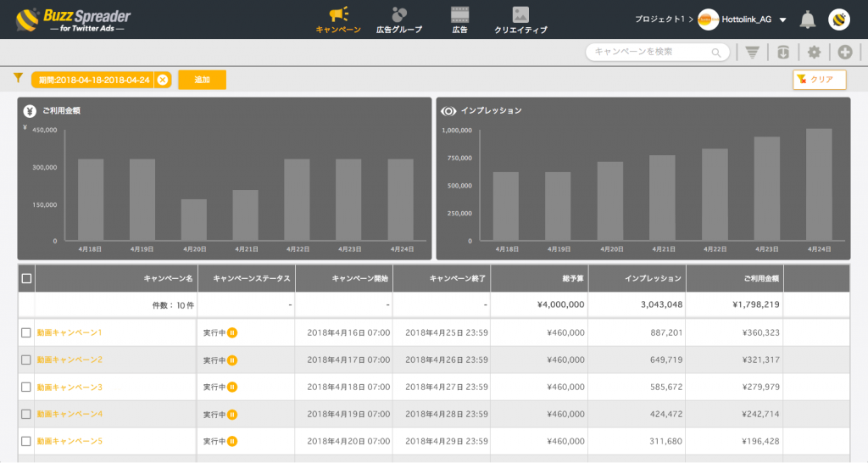Viewport: 868px width, 463px height.
Task: Click the ¥321,317 spend value
Action: coord(760,360)
